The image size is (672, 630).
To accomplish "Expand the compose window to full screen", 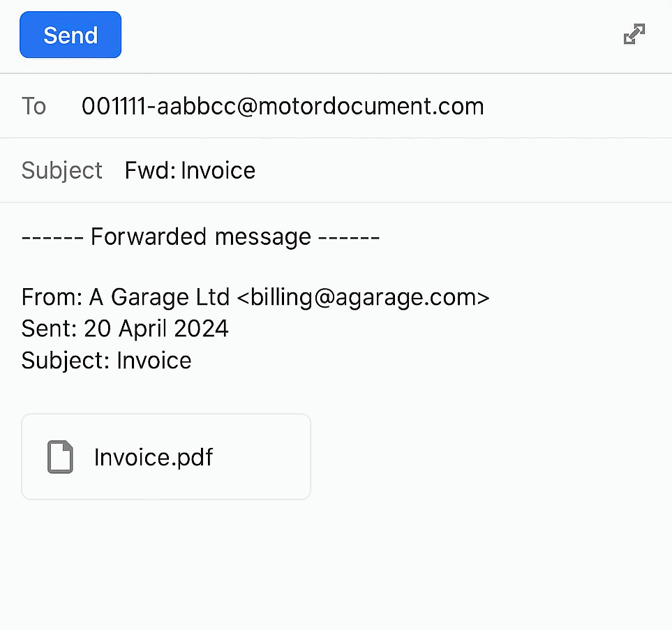I will (x=634, y=34).
